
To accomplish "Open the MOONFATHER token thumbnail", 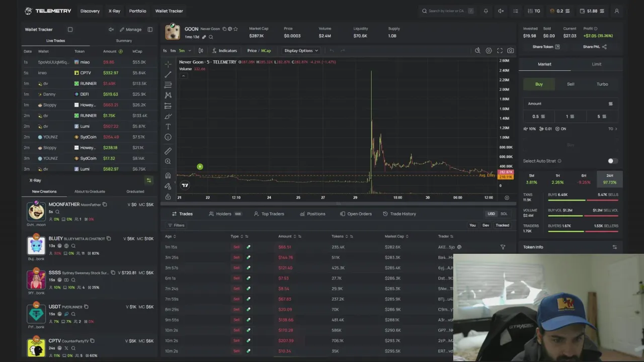I will point(36,211).
